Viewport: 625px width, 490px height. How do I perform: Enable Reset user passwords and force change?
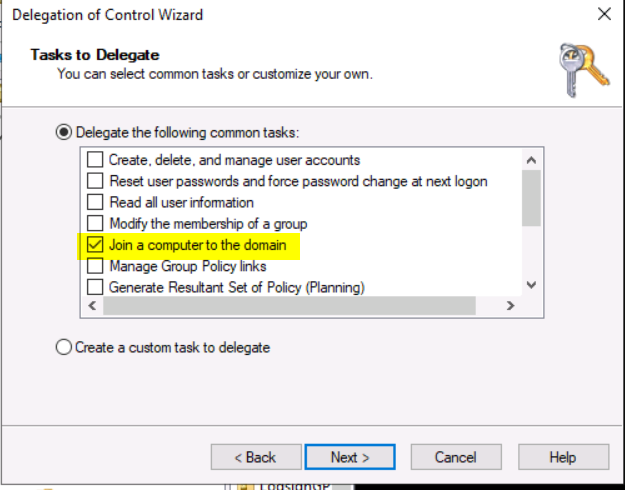(x=95, y=181)
